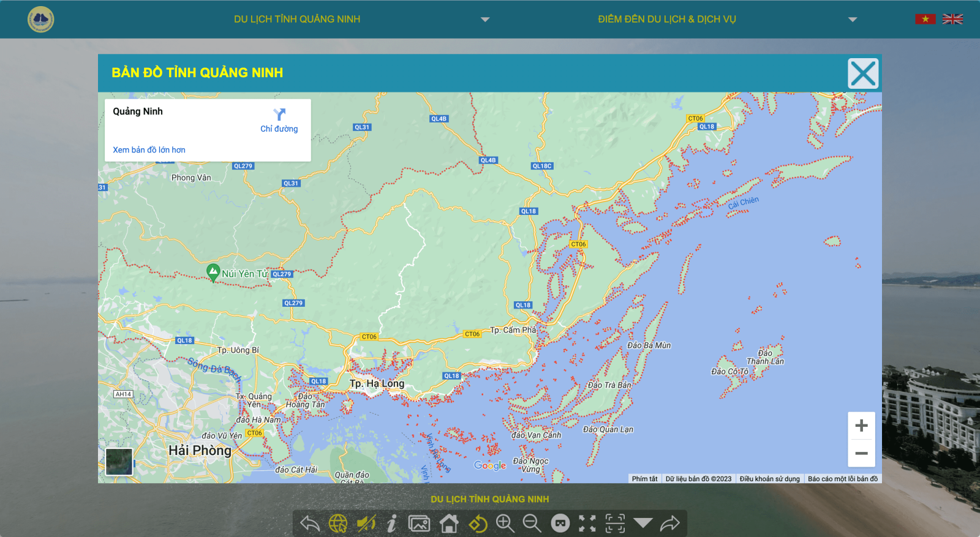Screen dimensions: 980x537
Task: Click the back arrow in bottom toolbar
Action: pyautogui.click(x=310, y=524)
